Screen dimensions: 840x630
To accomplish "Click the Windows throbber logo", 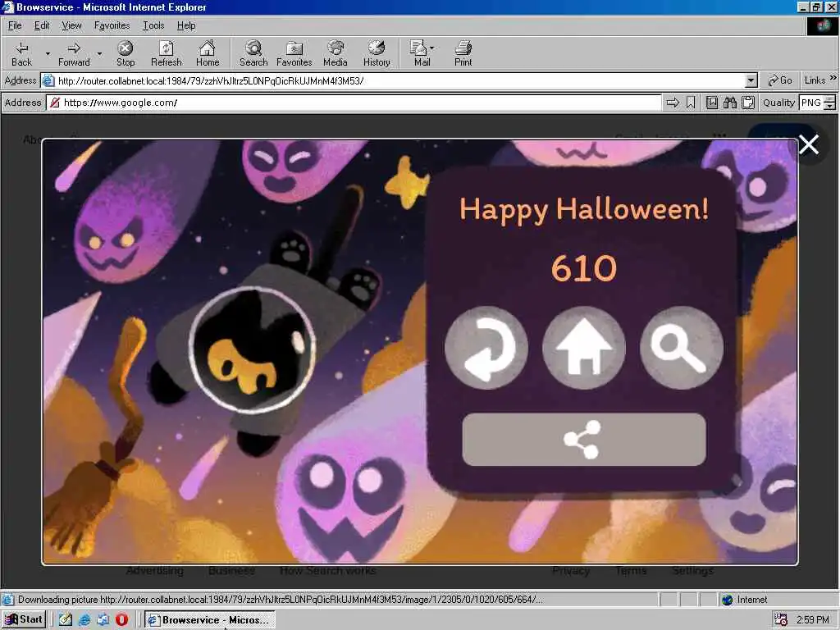I will pos(823,26).
